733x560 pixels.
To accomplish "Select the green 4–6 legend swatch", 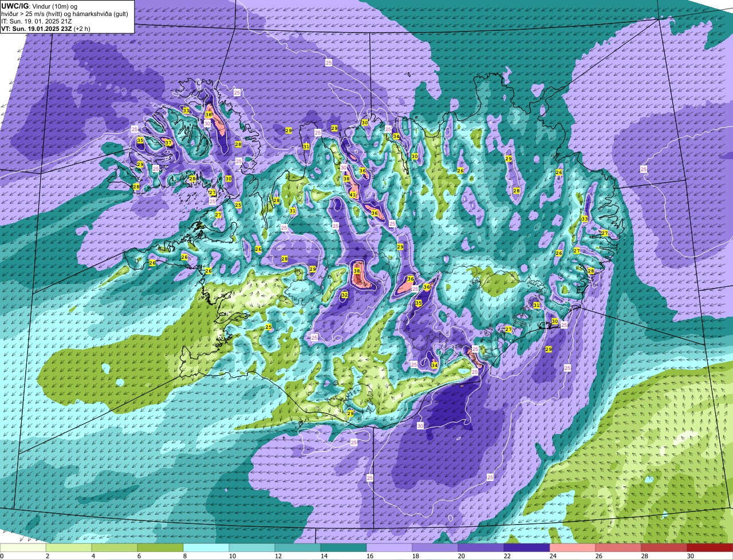I will [115, 548].
